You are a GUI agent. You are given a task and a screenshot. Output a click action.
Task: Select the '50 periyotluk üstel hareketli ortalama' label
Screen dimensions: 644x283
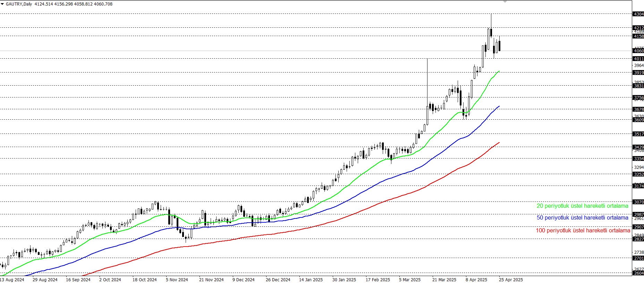[582, 218]
